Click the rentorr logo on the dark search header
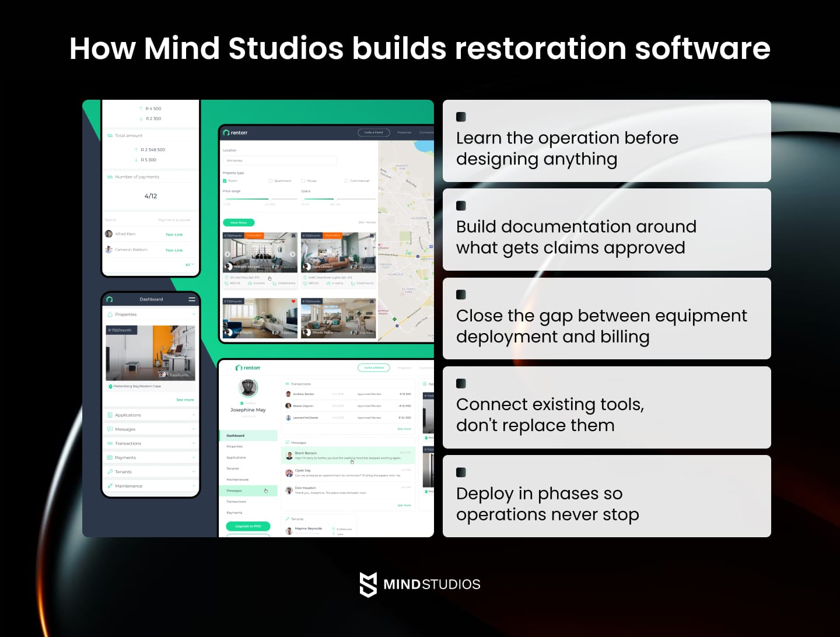 [235, 132]
